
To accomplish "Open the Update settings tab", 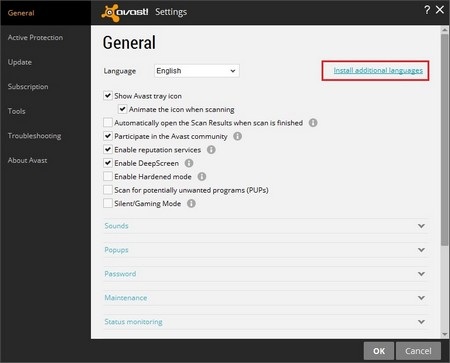I will click(x=20, y=62).
